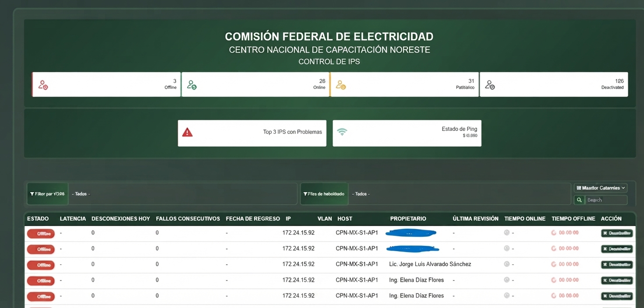Click the 00:00:00 offline time in Jorge Luis Alvarado's row
Viewport: 644px width, 308px height.
click(x=569, y=264)
